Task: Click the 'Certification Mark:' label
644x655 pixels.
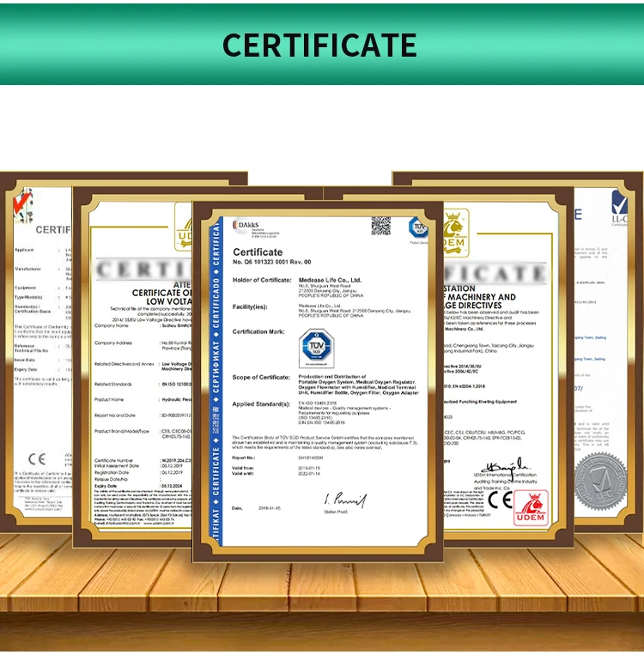Action: click(258, 331)
